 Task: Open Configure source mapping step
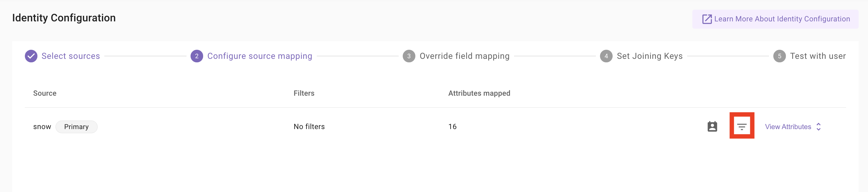[260, 56]
